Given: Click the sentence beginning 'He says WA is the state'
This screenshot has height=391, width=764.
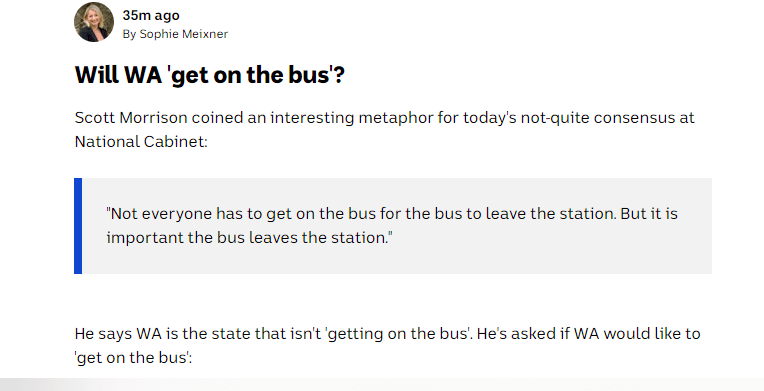Looking at the screenshot, I should [273, 334].
